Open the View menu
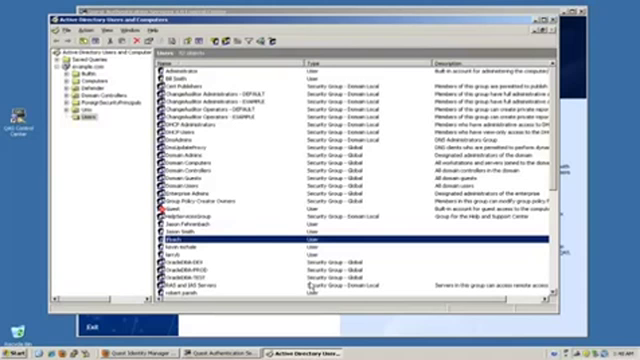The width and height of the screenshot is (640, 360). click(x=107, y=30)
